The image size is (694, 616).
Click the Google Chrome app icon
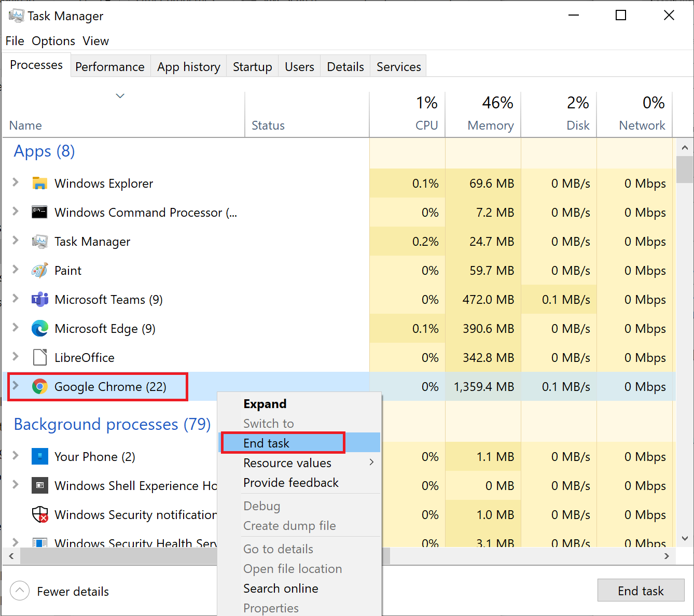pyautogui.click(x=40, y=386)
